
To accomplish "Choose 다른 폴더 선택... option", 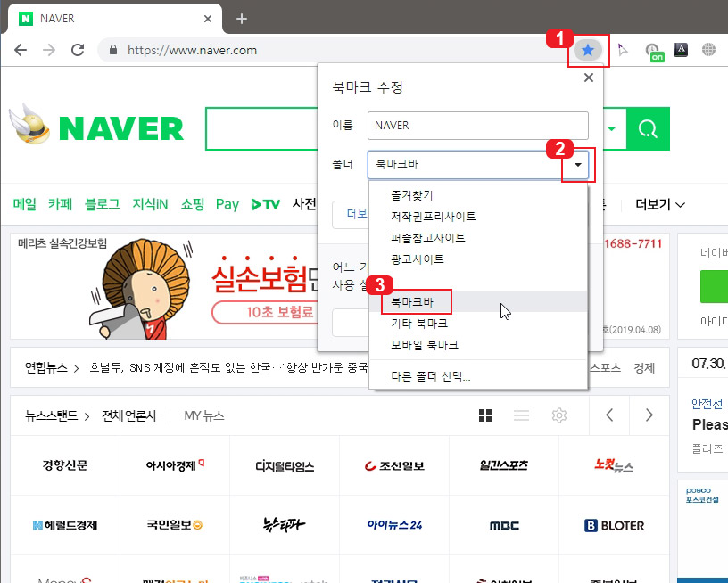I will (x=478, y=376).
